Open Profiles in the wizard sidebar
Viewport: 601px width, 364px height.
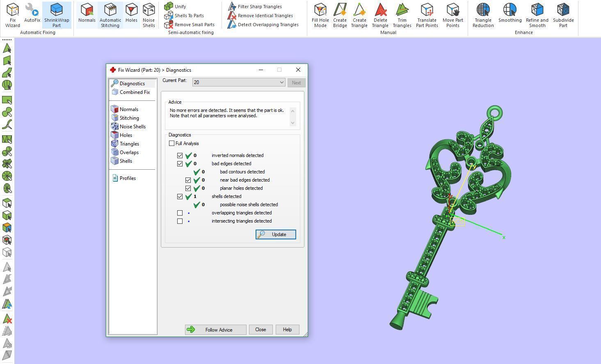click(x=128, y=178)
